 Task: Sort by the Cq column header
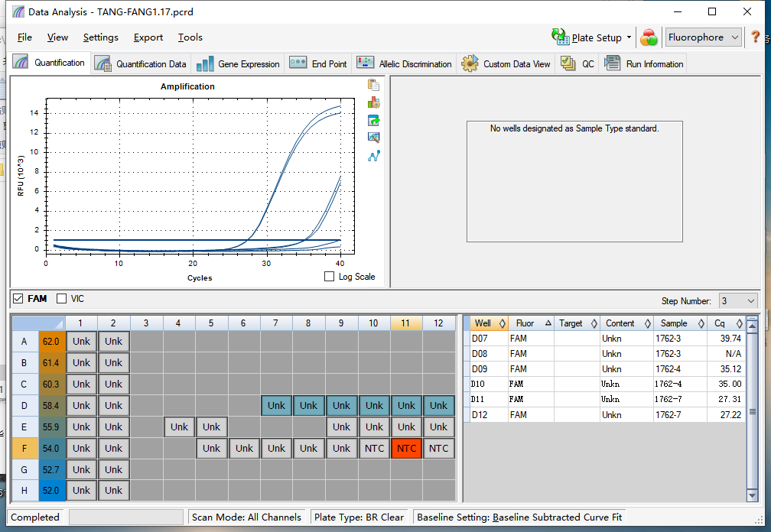pos(727,323)
